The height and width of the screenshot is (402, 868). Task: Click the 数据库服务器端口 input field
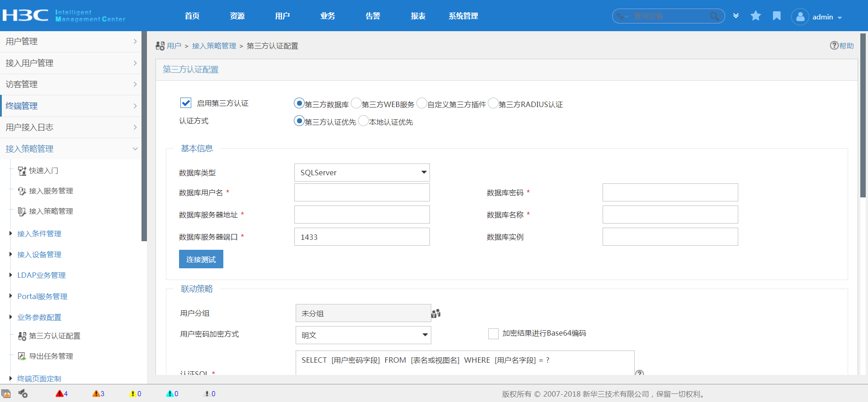click(x=362, y=237)
